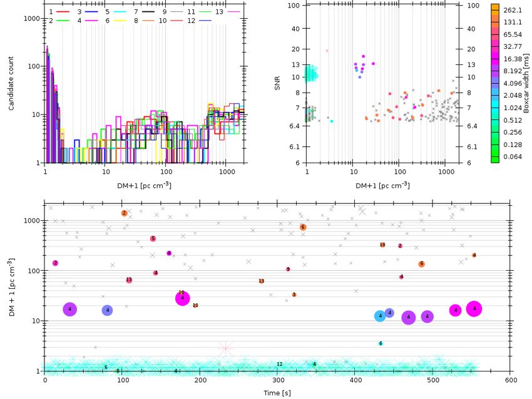Screen dimensions: 532x399
Task: Click the highest magenta dot in the SNR plot
Action: coord(364,56)
